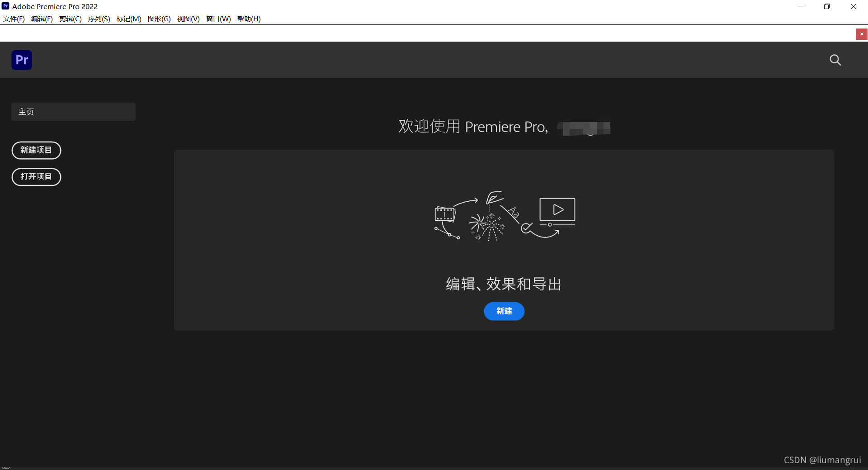Viewport: 868px width, 470px height.
Task: Open the 窗口(W) menu
Action: (x=218, y=19)
